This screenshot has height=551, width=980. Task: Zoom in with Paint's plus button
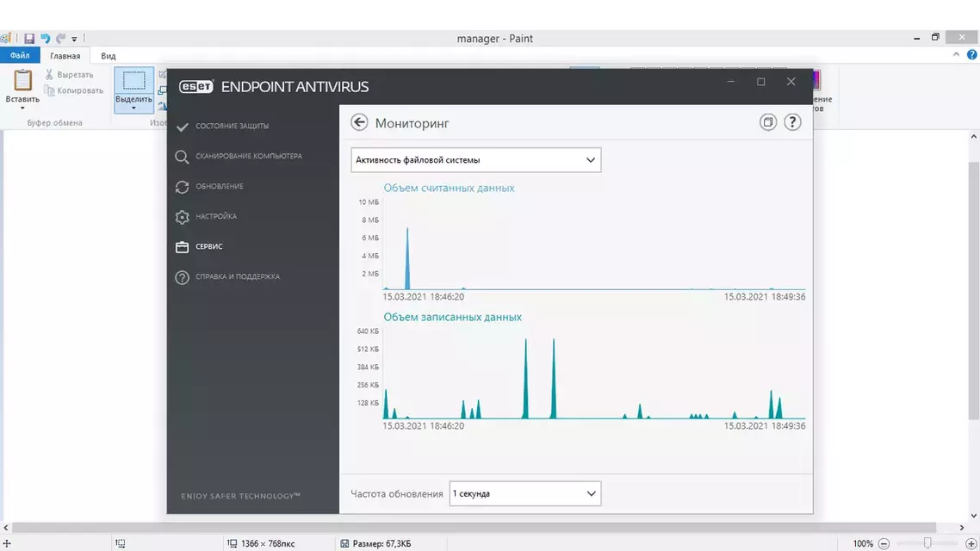point(971,543)
